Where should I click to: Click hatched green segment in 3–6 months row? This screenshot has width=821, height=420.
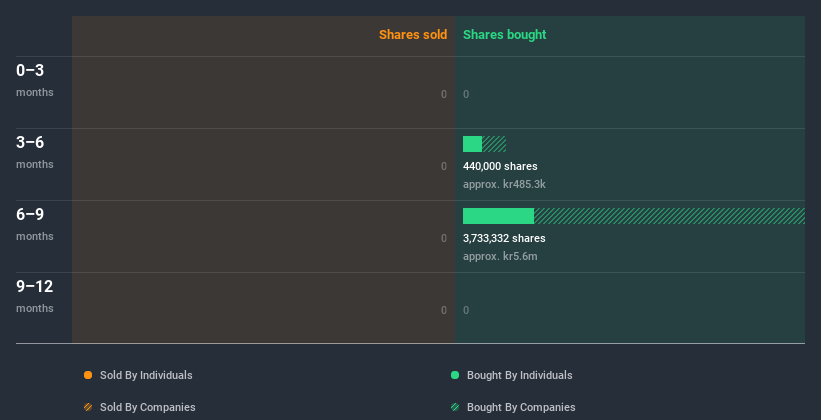[x=494, y=144]
